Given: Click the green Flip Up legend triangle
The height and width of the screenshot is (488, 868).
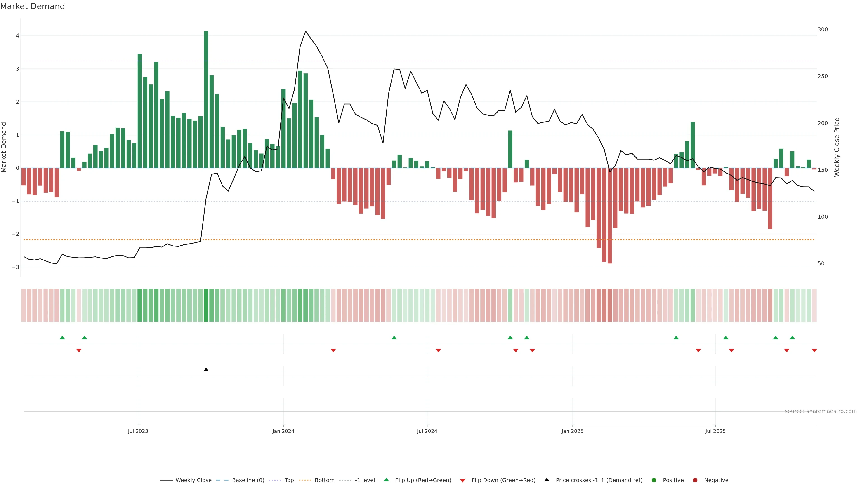Looking at the screenshot, I should point(387,480).
